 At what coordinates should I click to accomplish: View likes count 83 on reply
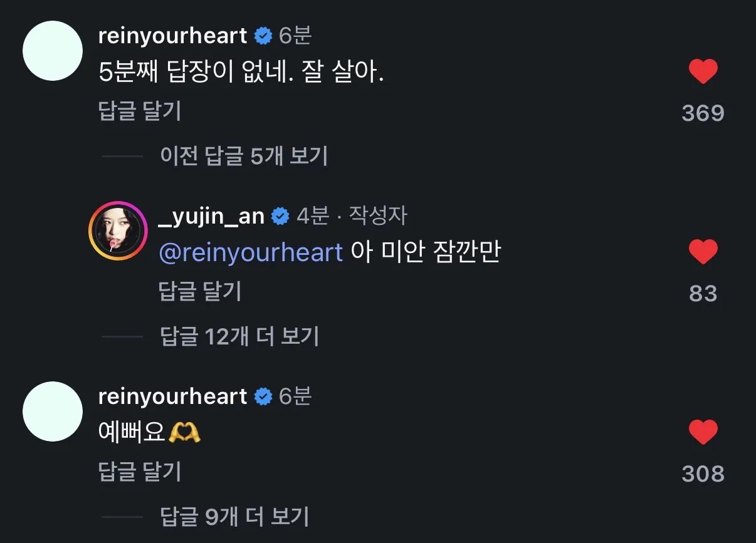click(x=703, y=294)
